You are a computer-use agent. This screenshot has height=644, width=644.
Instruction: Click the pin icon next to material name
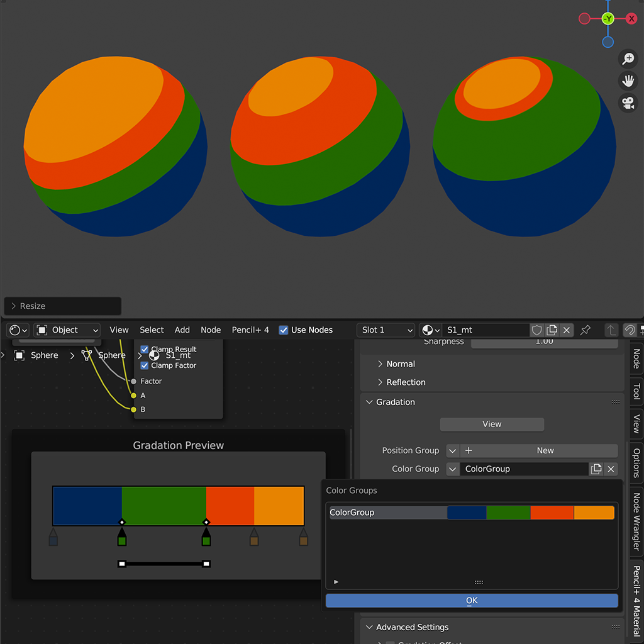click(586, 330)
